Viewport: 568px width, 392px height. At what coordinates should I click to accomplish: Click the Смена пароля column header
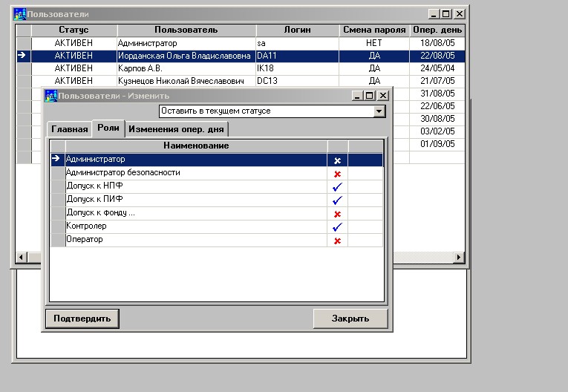tap(374, 30)
